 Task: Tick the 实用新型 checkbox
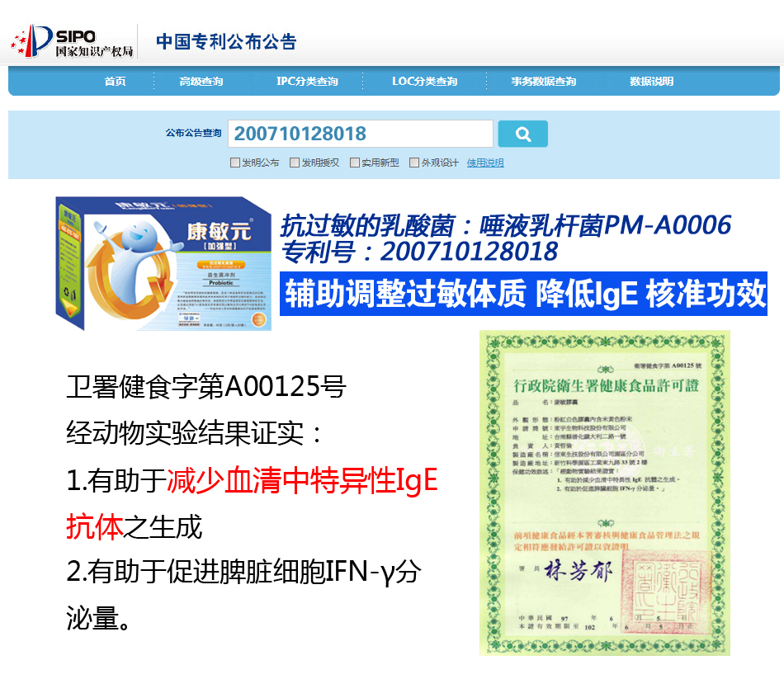pyautogui.click(x=355, y=163)
